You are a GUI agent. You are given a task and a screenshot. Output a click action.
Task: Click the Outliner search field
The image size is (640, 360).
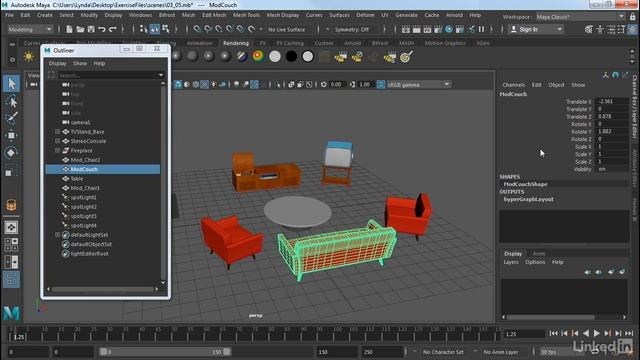pos(107,75)
